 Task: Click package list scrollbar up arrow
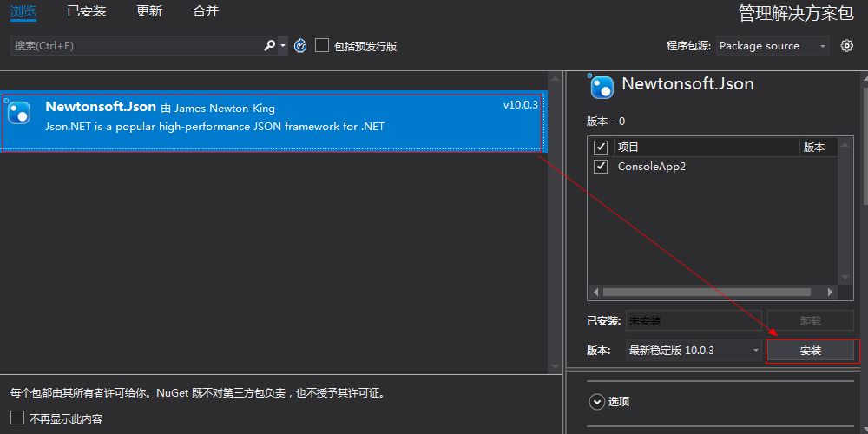[x=555, y=79]
